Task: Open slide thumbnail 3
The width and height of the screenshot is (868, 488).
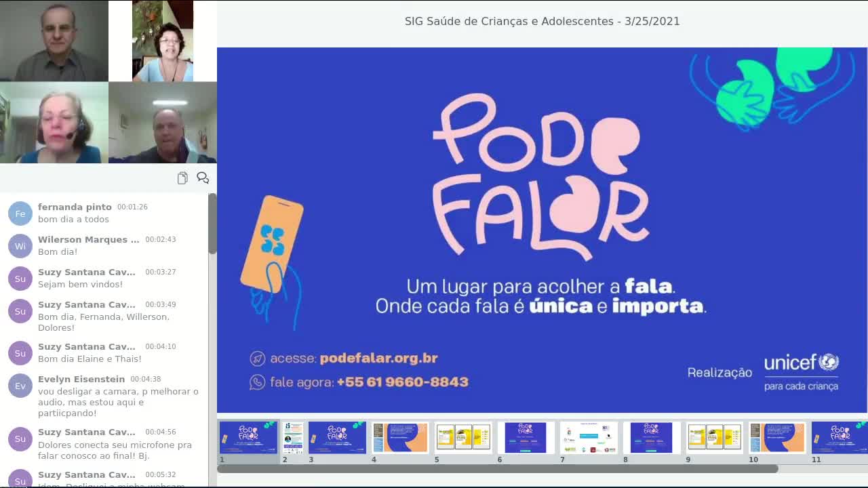Action: pyautogui.click(x=337, y=438)
